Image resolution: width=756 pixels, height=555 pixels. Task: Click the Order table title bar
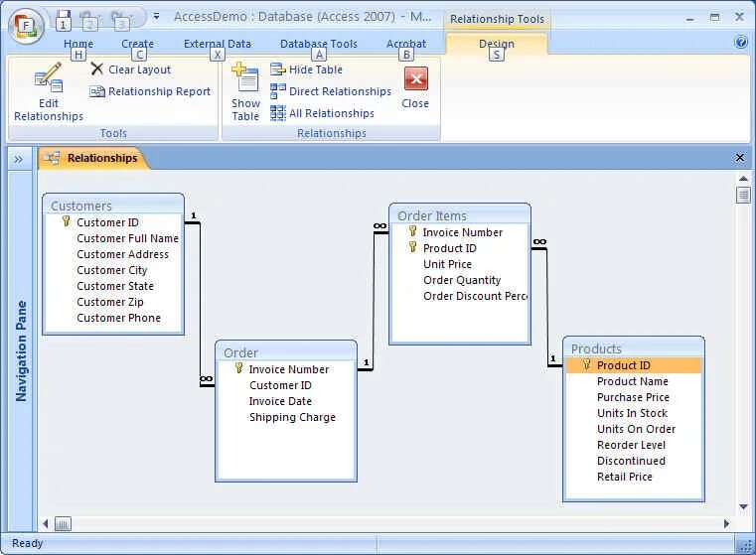286,352
